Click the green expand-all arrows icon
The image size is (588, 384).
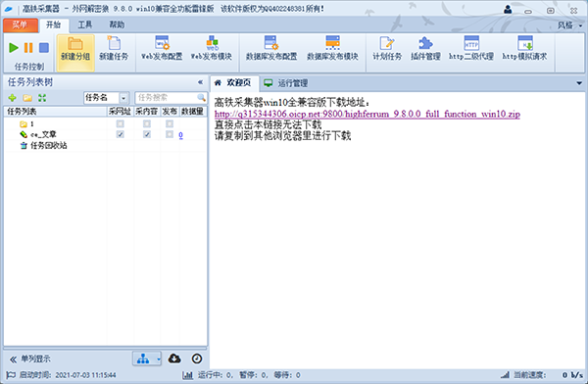[x=42, y=98]
